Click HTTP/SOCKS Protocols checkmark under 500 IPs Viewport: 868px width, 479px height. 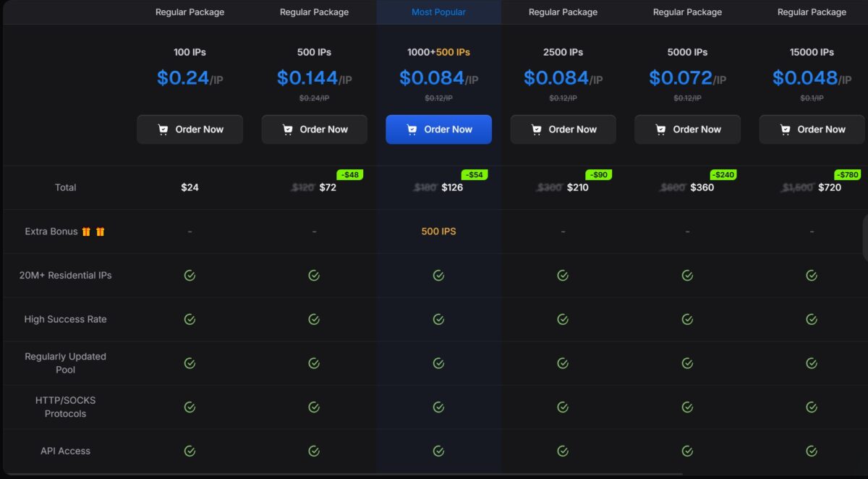(x=314, y=407)
